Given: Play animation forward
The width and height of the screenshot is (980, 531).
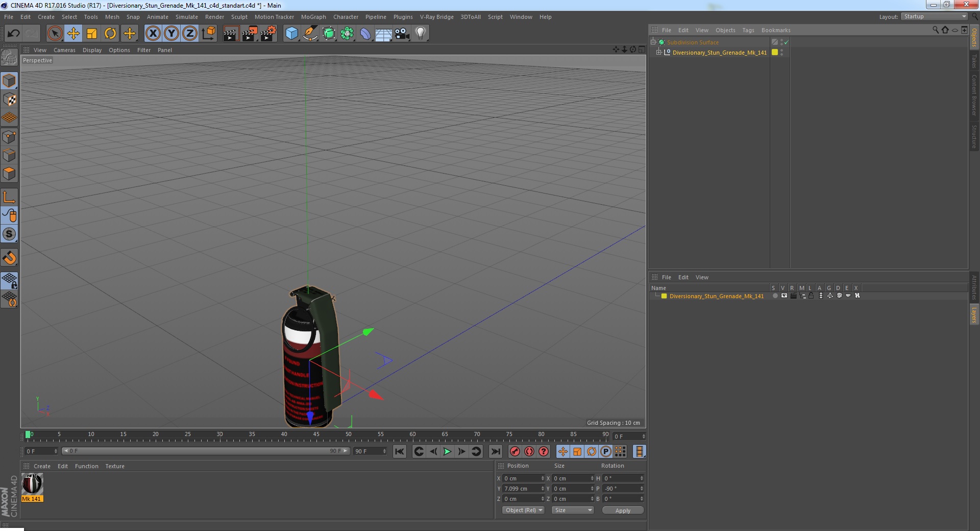Looking at the screenshot, I should pos(447,451).
